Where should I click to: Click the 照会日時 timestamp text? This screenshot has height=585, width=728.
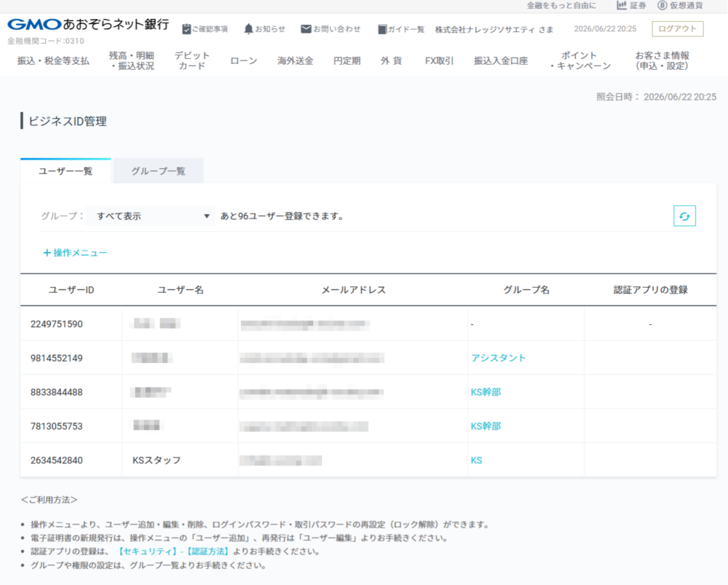[x=656, y=97]
